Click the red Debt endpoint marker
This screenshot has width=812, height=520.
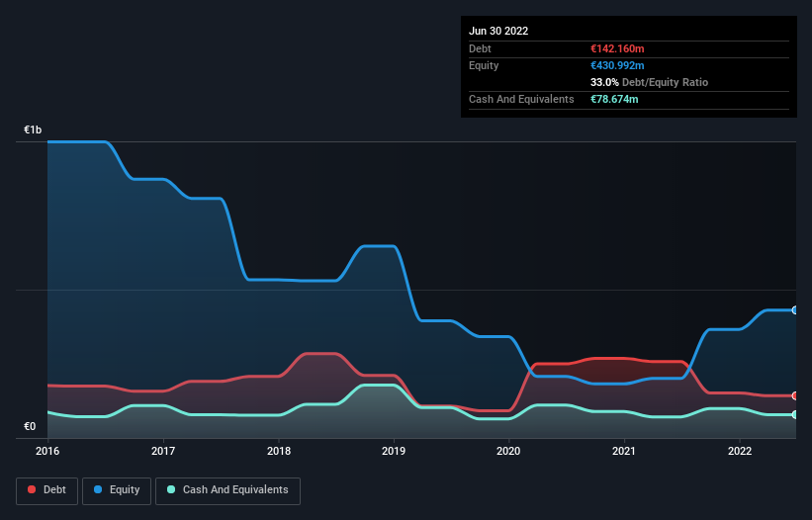(795, 395)
